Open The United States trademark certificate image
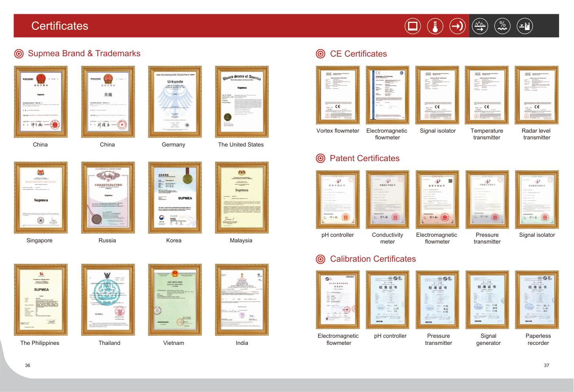This screenshot has height=392, width=574. 242,102
